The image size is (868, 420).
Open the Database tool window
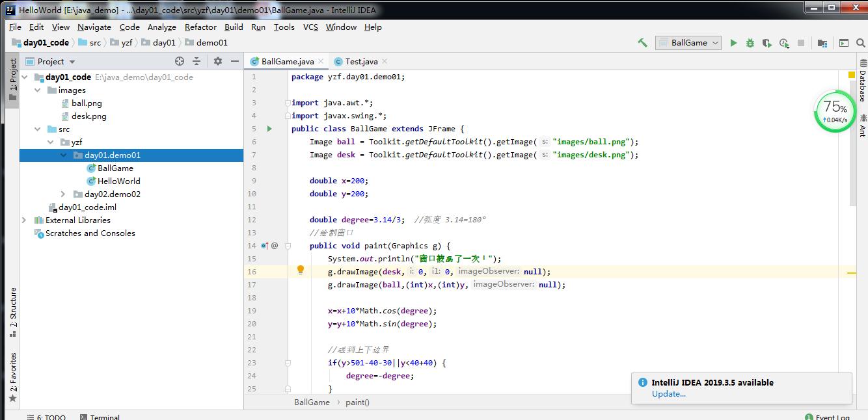863,81
